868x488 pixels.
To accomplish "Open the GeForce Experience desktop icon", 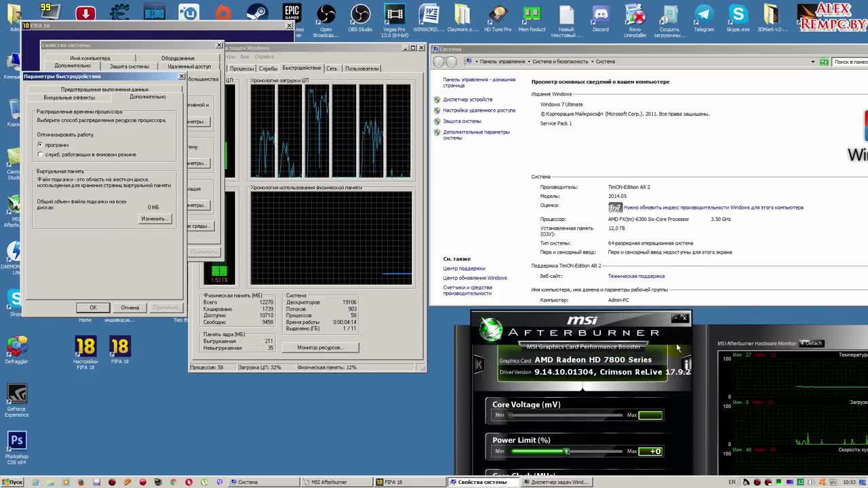I will [17, 400].
